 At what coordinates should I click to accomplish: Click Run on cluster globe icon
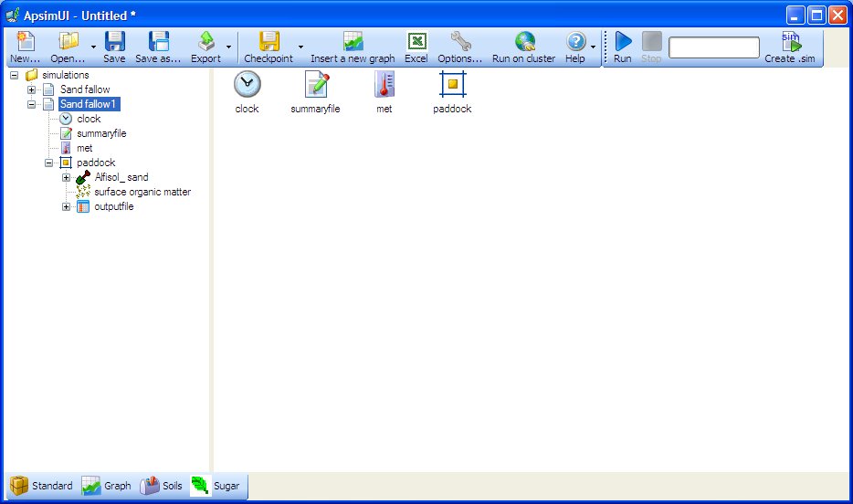coord(524,42)
